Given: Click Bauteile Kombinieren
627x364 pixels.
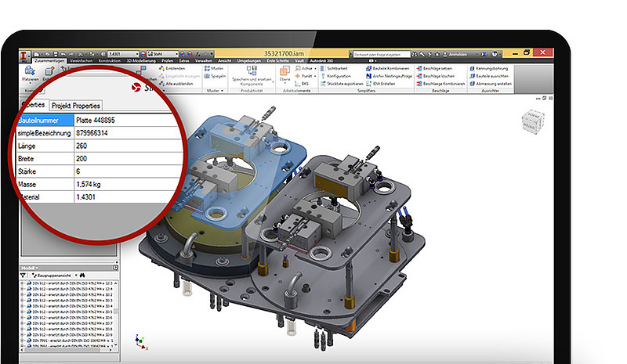Looking at the screenshot, I should (x=387, y=69).
